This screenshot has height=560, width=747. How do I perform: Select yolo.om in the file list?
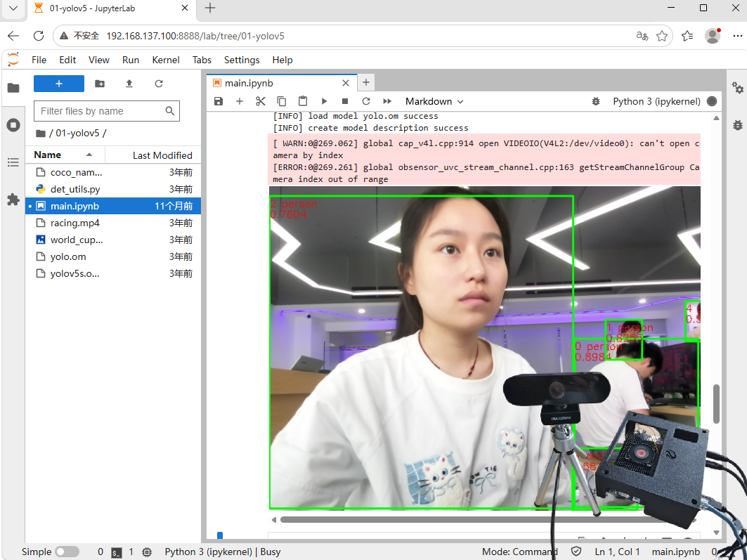point(113,256)
